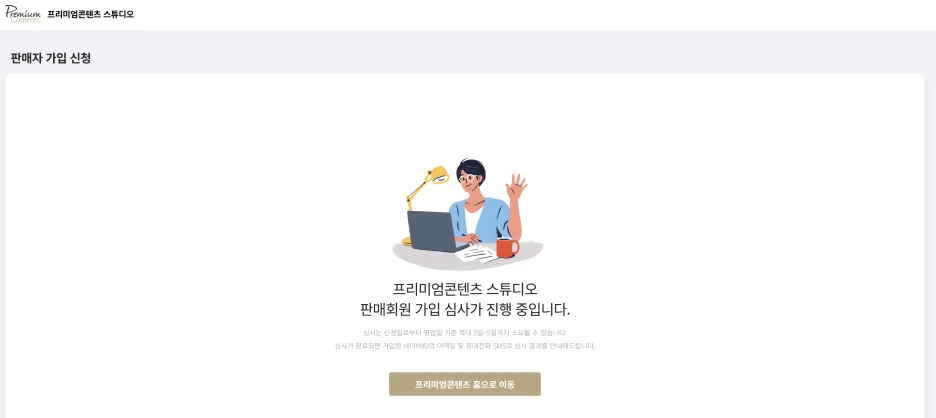
Task: Click the 프리미엄콘텐츠 스튜디오 headline text
Action: coord(465,289)
